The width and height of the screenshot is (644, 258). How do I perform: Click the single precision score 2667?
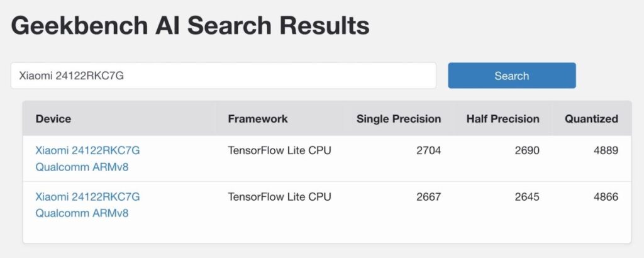(429, 197)
